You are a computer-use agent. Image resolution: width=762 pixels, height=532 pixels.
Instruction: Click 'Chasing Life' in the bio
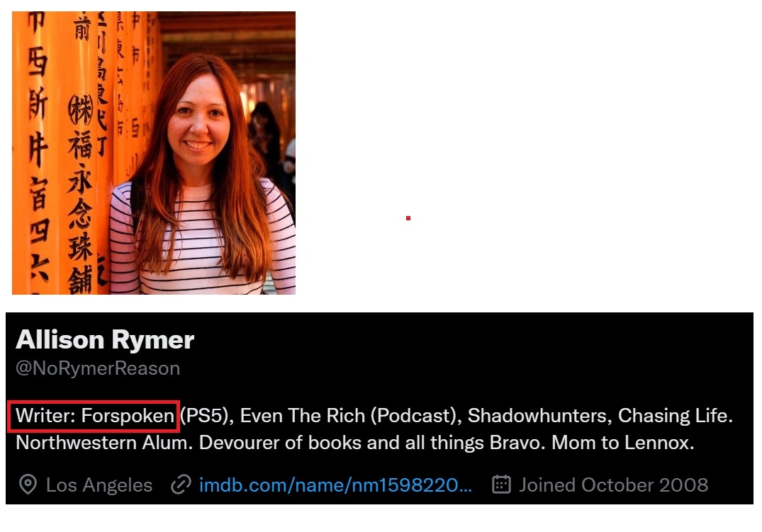(x=673, y=416)
